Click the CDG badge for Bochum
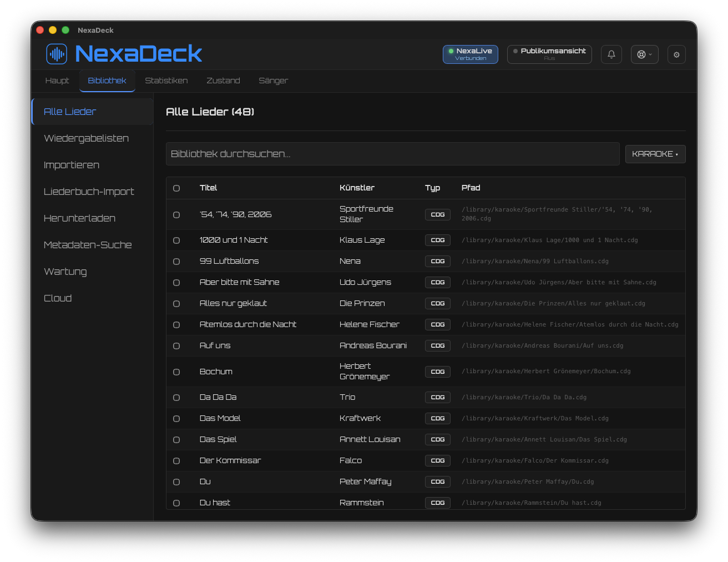Viewport: 728px width, 562px height. tap(438, 372)
